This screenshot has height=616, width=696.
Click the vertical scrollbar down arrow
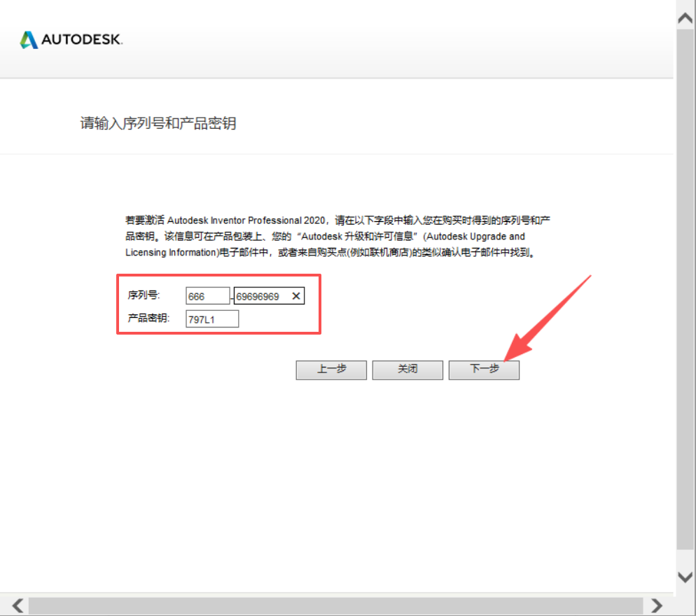pos(685,577)
